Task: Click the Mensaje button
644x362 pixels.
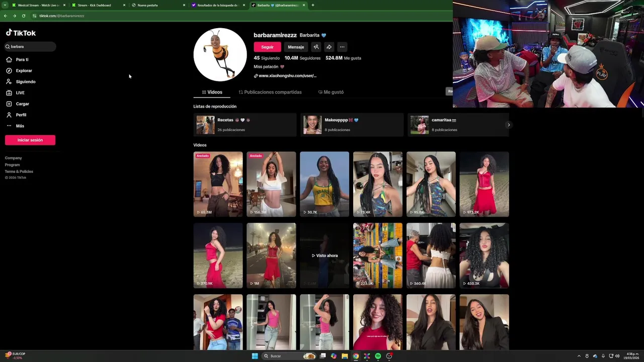Action: pyautogui.click(x=296, y=47)
